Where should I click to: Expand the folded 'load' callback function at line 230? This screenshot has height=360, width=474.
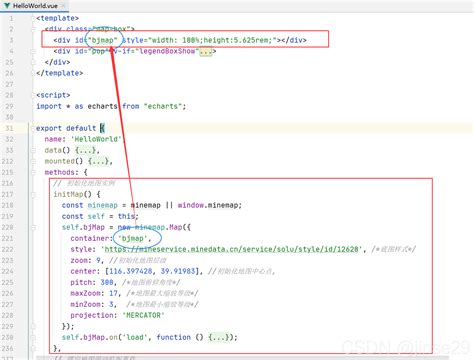tap(33, 337)
